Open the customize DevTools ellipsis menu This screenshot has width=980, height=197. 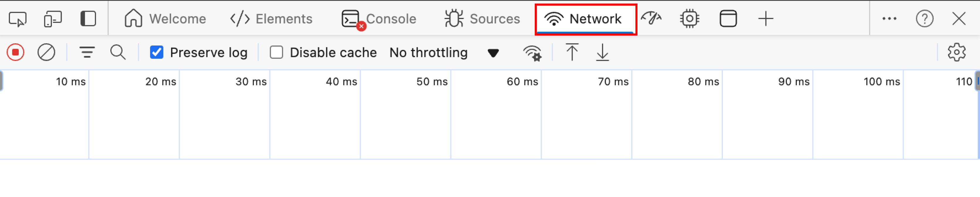890,18
